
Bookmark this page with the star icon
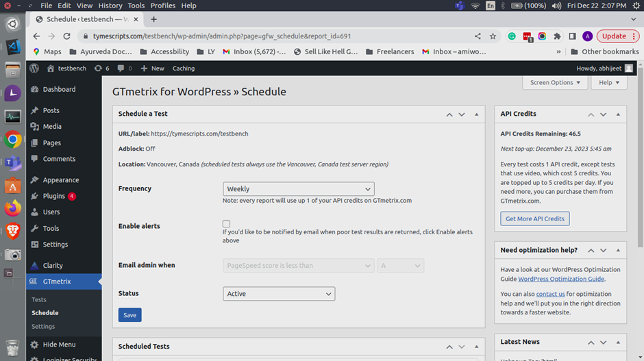point(493,36)
